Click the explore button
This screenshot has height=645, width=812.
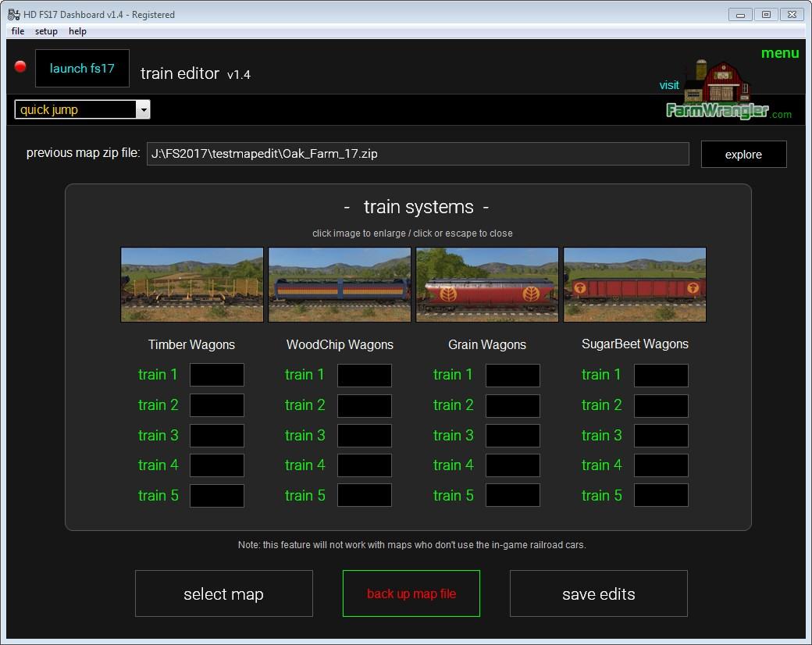[743, 155]
